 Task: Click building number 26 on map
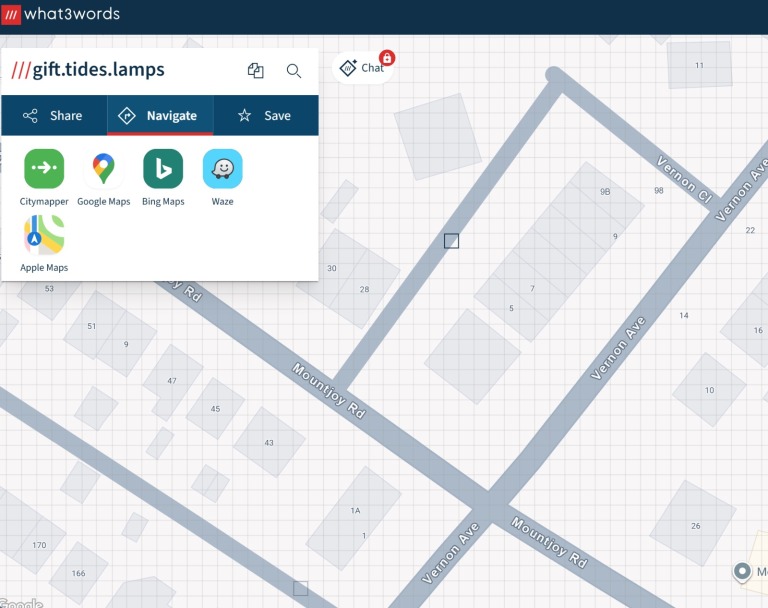(695, 526)
